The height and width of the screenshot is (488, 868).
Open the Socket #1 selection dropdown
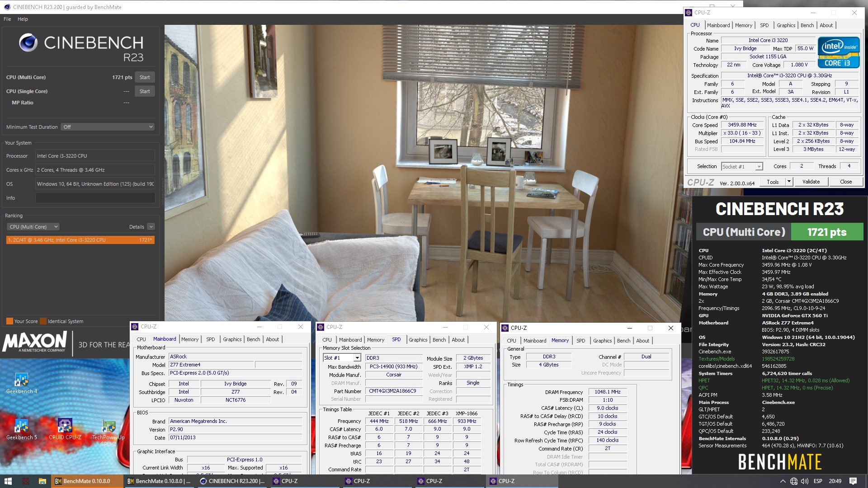point(742,167)
